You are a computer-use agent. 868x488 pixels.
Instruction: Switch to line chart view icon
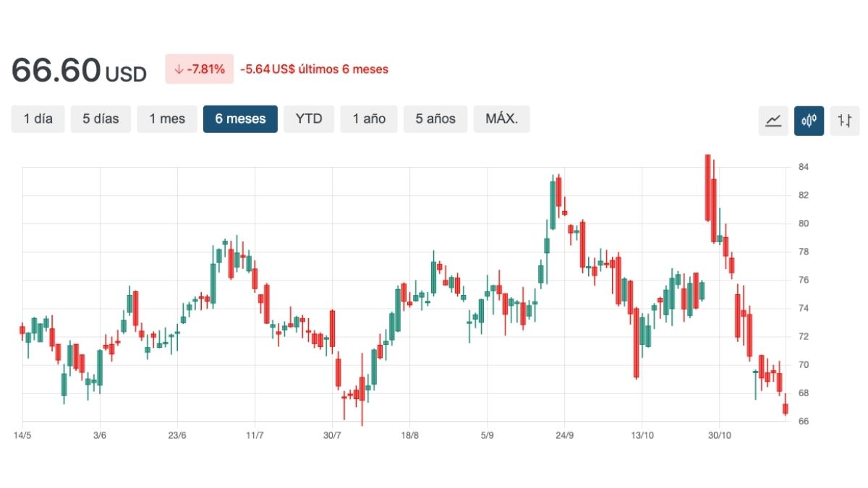[773, 120]
